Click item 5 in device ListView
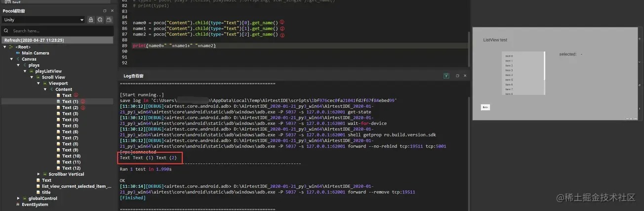The width and height of the screenshot is (644, 211). [x=509, y=80]
